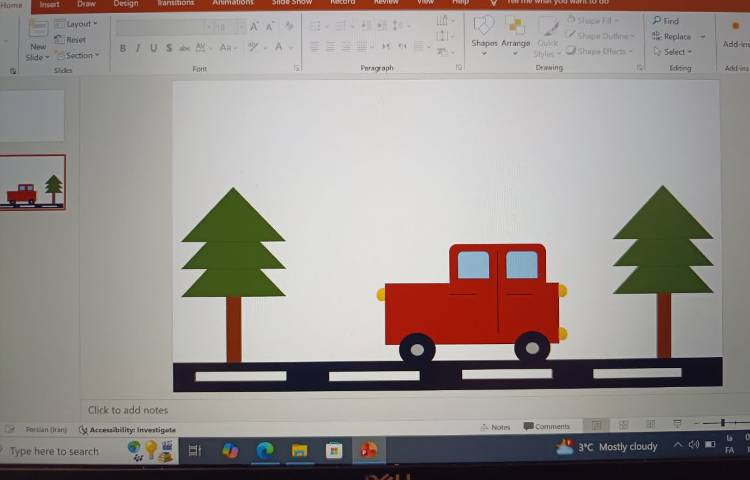This screenshot has width=750, height=480.
Task: Open File Explorer from taskbar
Action: [299, 451]
